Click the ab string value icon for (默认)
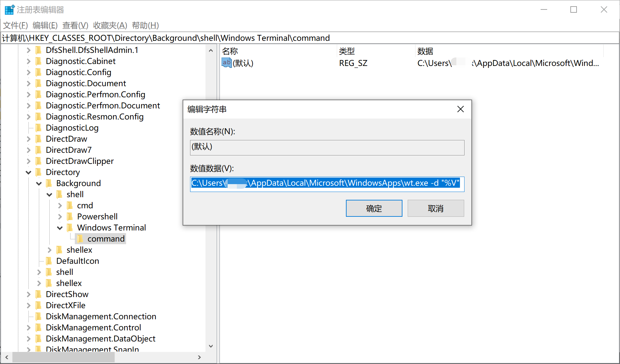Viewport: 620px width, 364px height. [226, 63]
